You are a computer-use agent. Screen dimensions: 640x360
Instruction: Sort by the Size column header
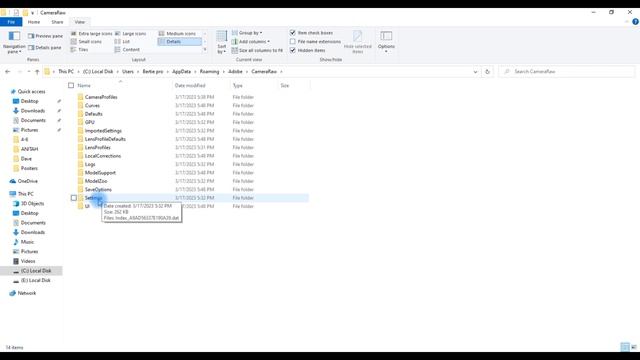[285, 85]
